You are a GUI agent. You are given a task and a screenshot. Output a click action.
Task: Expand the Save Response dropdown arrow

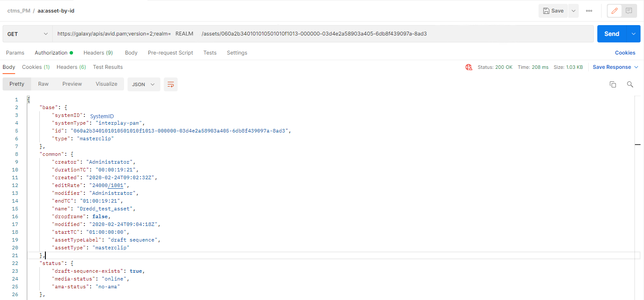pos(636,67)
